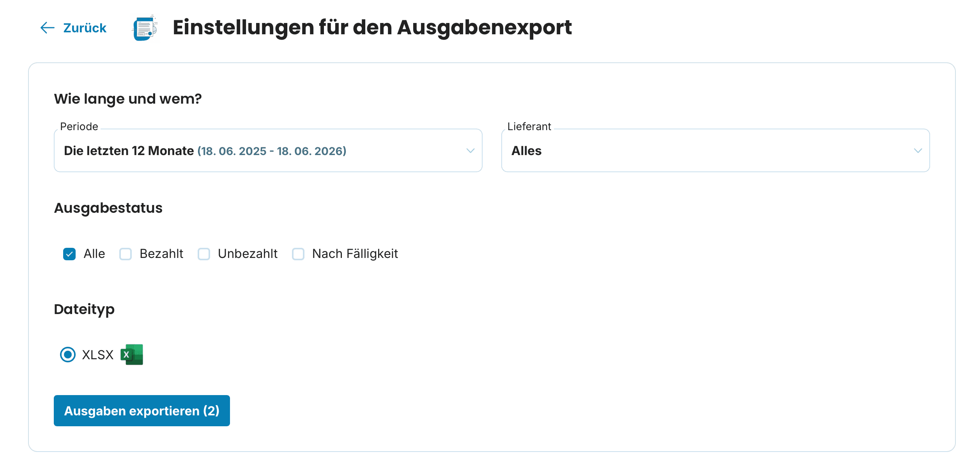Select the XLSX radio button

point(68,355)
